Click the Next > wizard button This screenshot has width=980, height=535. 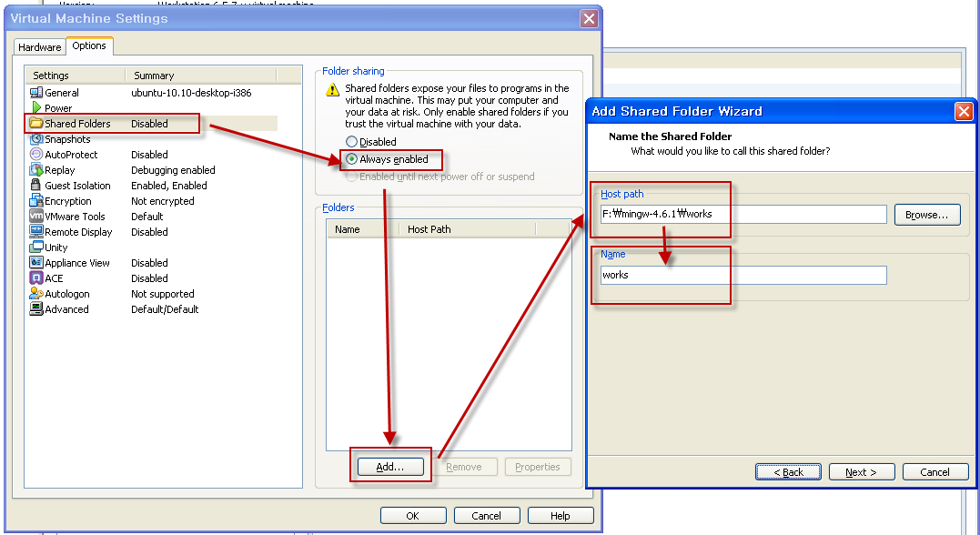pos(862,472)
